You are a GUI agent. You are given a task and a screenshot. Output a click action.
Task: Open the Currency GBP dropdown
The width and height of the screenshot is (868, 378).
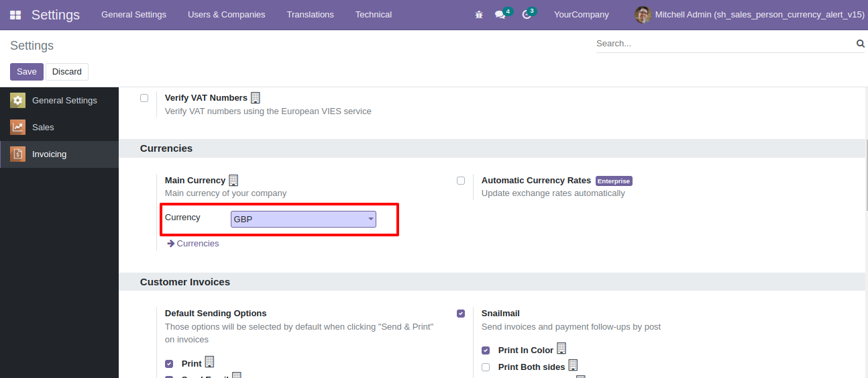pyautogui.click(x=303, y=219)
